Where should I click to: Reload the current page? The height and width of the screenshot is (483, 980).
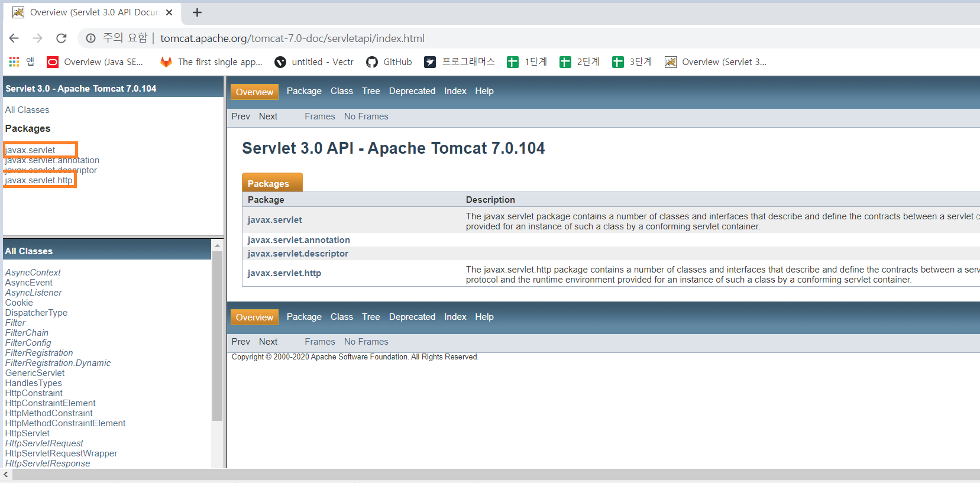pos(62,38)
